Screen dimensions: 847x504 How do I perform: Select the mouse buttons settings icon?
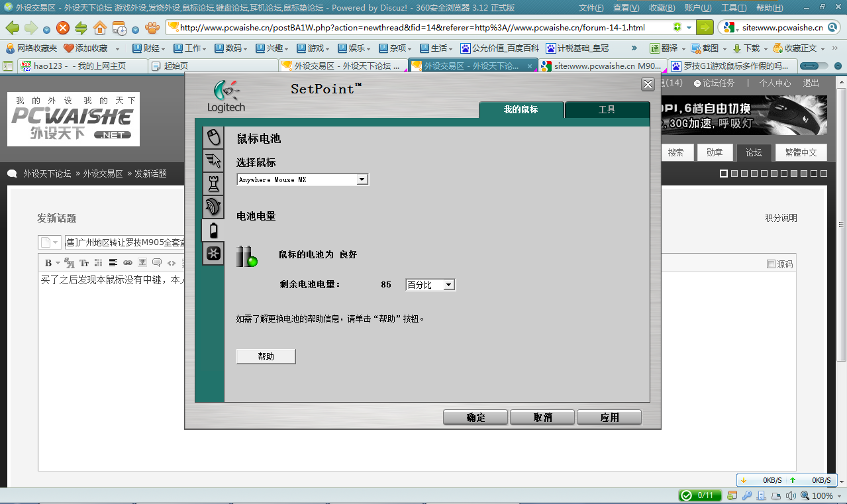pos(213,136)
